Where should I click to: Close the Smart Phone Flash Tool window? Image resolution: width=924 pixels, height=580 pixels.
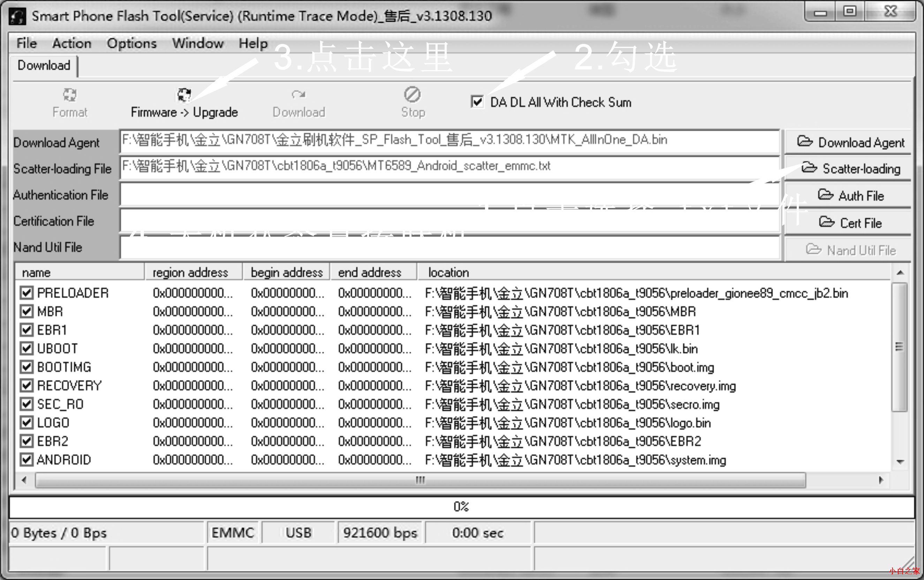coord(890,12)
